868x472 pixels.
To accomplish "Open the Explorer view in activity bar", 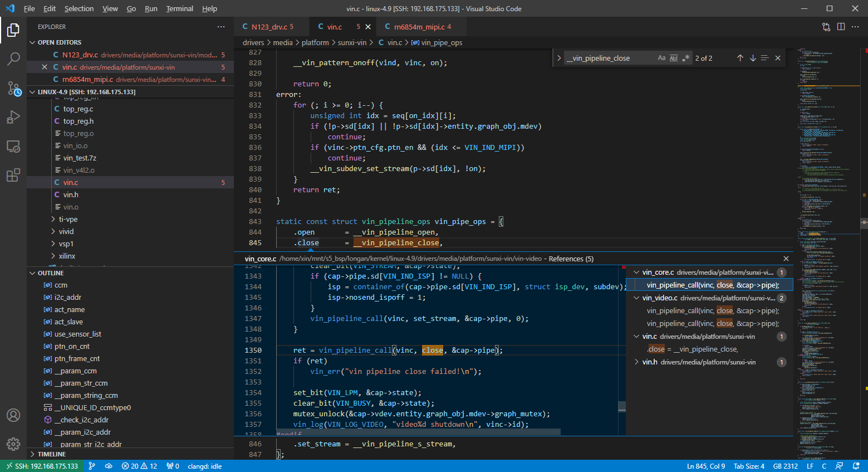I will (13, 30).
